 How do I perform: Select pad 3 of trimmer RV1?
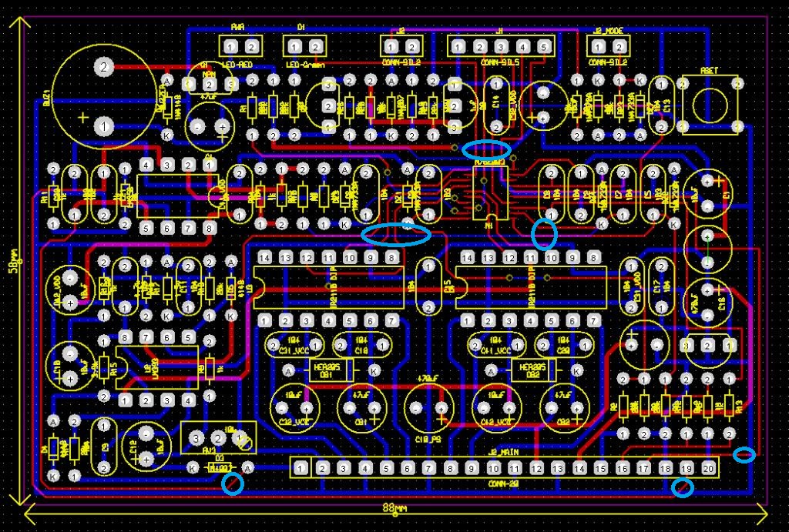[x=196, y=439]
